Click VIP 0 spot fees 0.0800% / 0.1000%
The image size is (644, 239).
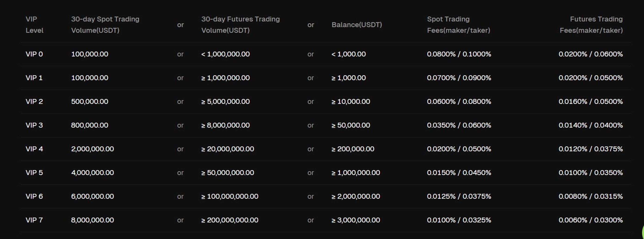[x=459, y=54]
